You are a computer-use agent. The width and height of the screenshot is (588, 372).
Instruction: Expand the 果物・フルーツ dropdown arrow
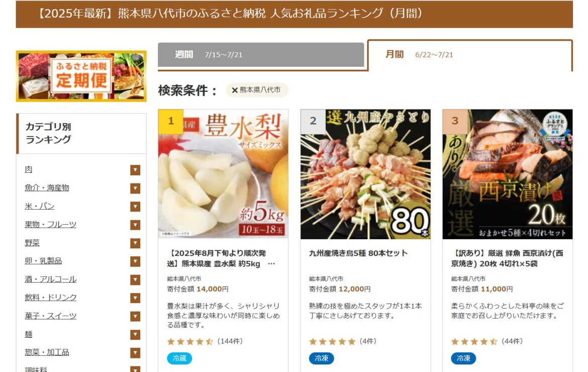coord(135,225)
